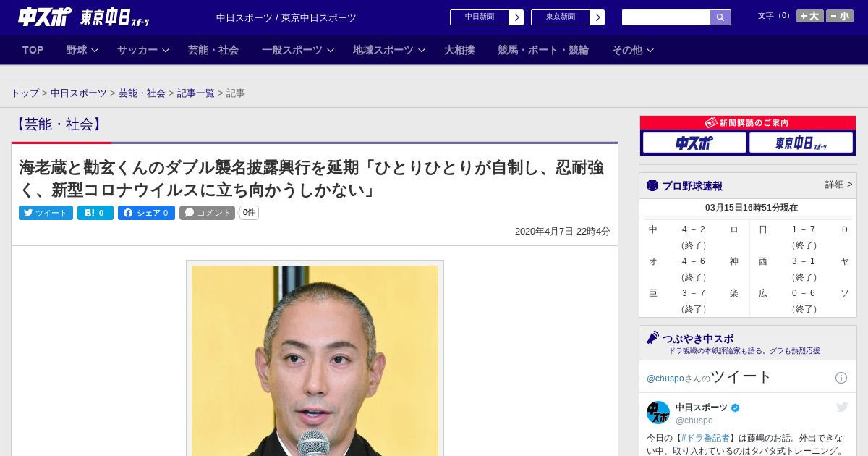This screenshot has height=456, width=868.
Task: Click the search input field
Action: point(666,17)
